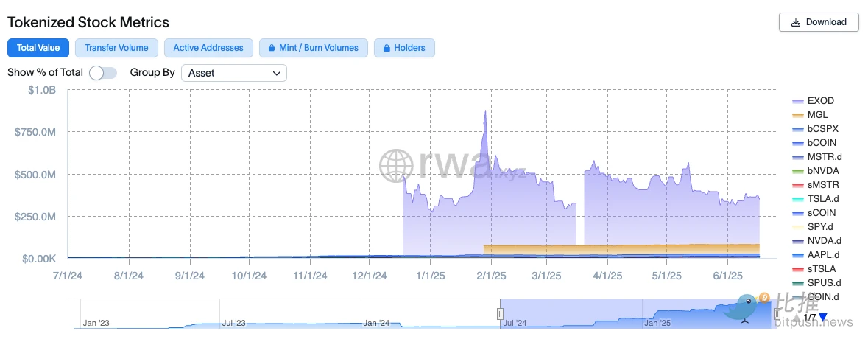
Task: Toggle TSLA.d legend entry
Action: 816,198
